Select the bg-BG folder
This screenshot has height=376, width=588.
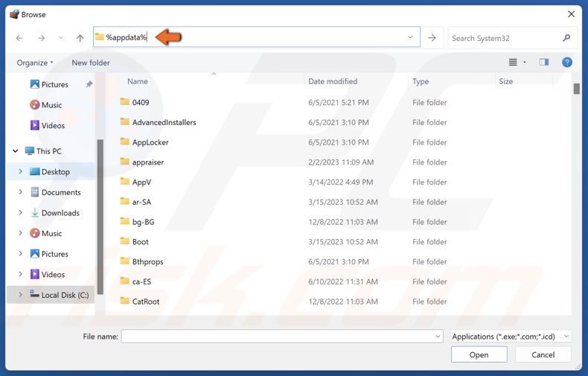137,221
